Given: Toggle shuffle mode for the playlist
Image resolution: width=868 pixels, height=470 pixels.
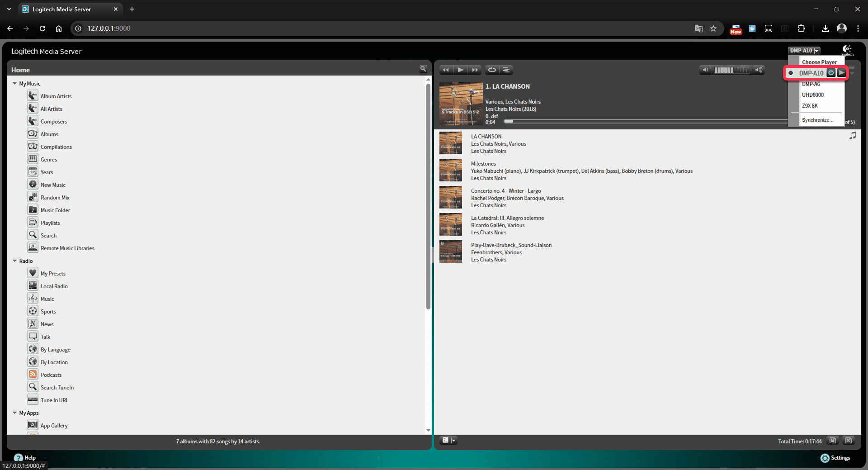Looking at the screenshot, I should (x=506, y=70).
